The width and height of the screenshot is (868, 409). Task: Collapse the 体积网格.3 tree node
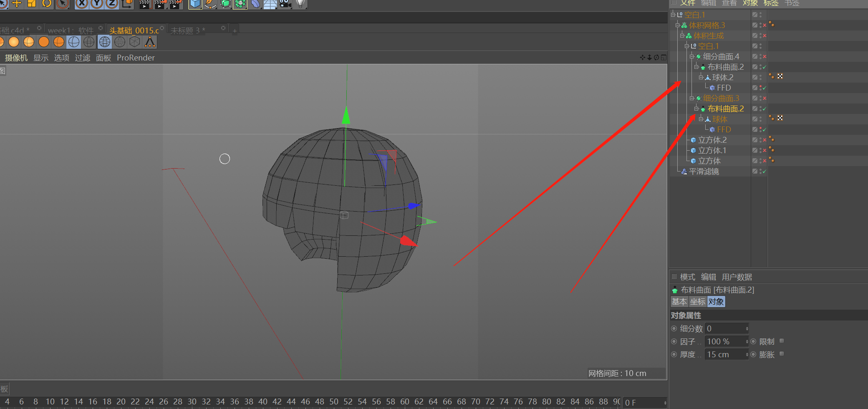tap(677, 25)
